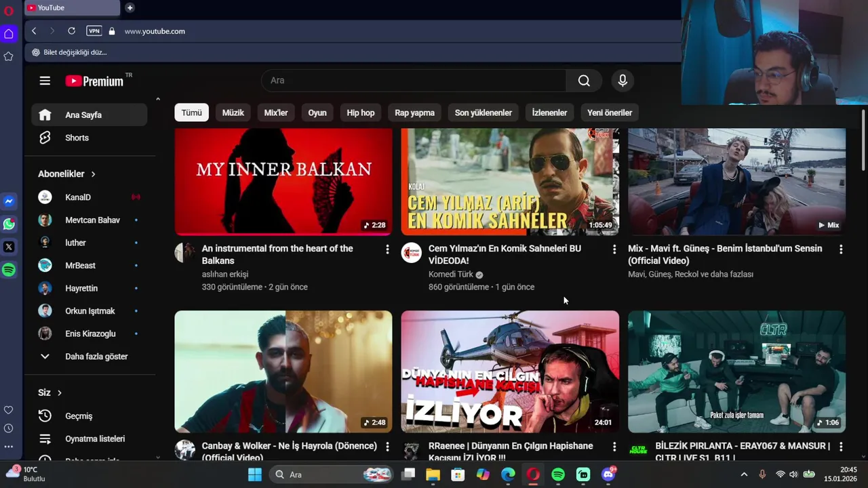The height and width of the screenshot is (488, 868).
Task: Open MrBeast subscription channel
Action: click(90, 266)
